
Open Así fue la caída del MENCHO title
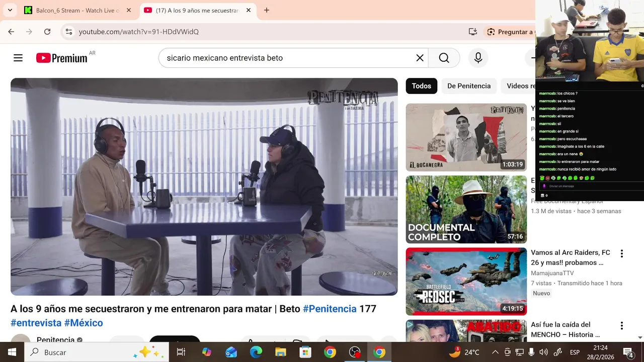coord(566,329)
